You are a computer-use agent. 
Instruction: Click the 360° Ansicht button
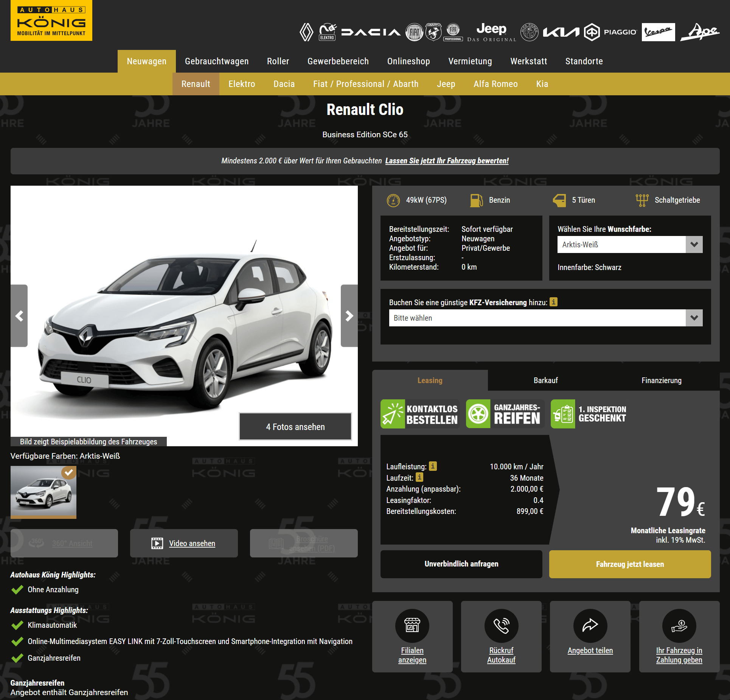(x=64, y=543)
